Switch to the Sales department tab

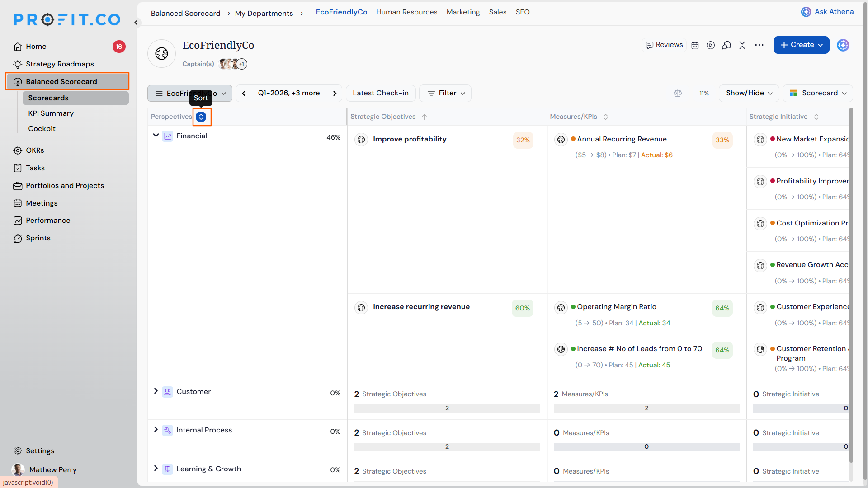[498, 12]
